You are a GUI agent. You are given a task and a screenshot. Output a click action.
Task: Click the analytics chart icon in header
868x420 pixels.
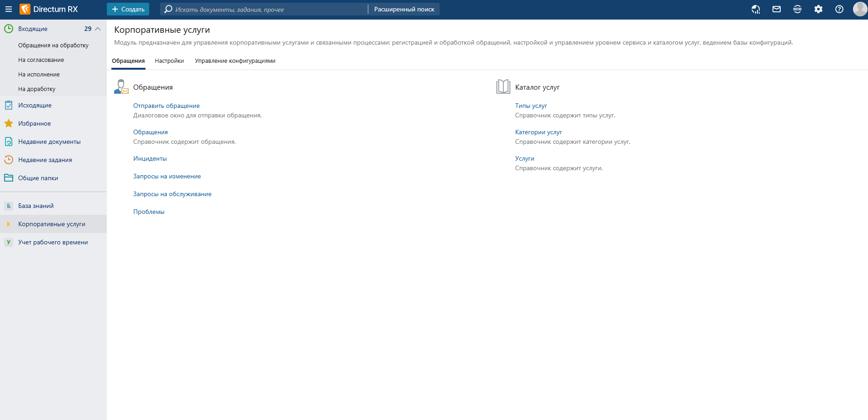[756, 9]
